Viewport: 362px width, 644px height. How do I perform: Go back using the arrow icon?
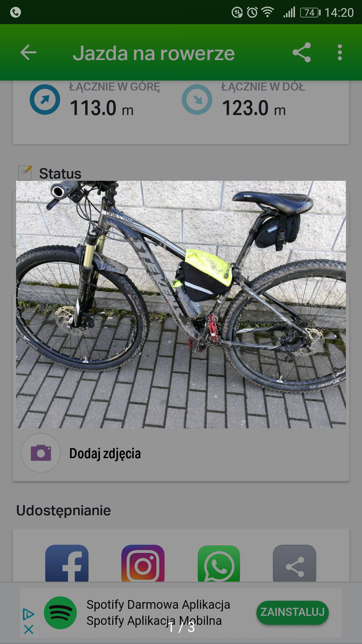coord(28,52)
